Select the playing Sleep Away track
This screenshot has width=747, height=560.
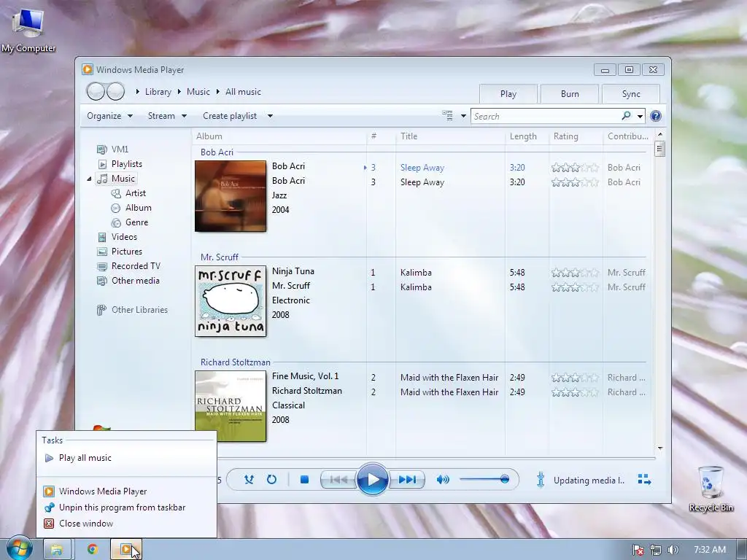point(422,168)
